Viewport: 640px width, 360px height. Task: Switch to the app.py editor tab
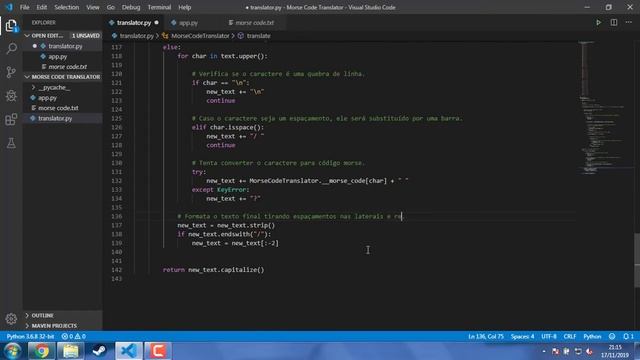point(188,22)
